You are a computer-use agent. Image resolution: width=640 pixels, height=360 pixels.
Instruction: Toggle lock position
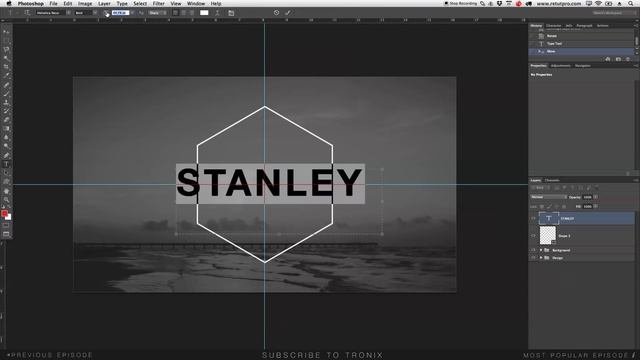coord(557,207)
